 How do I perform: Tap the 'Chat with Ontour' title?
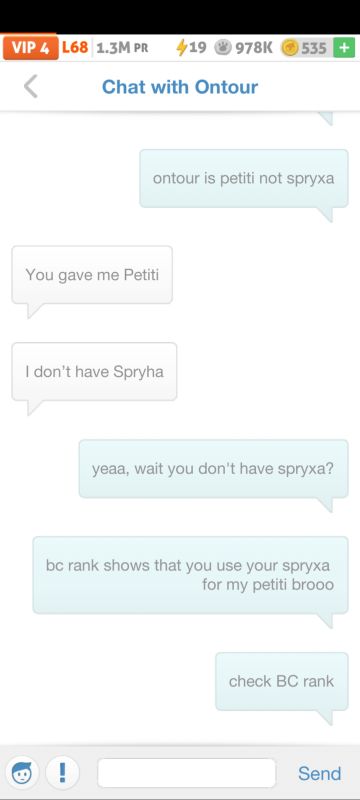click(x=180, y=87)
